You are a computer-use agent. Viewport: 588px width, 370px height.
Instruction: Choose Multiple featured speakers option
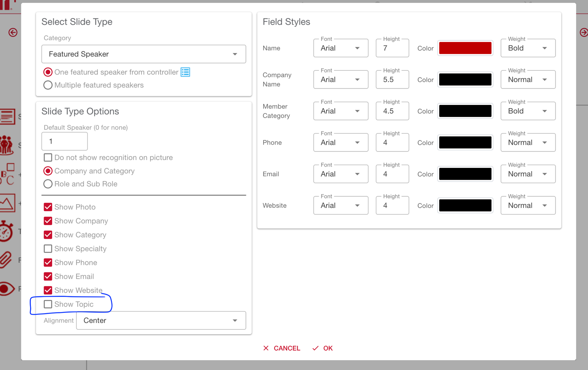(x=48, y=85)
